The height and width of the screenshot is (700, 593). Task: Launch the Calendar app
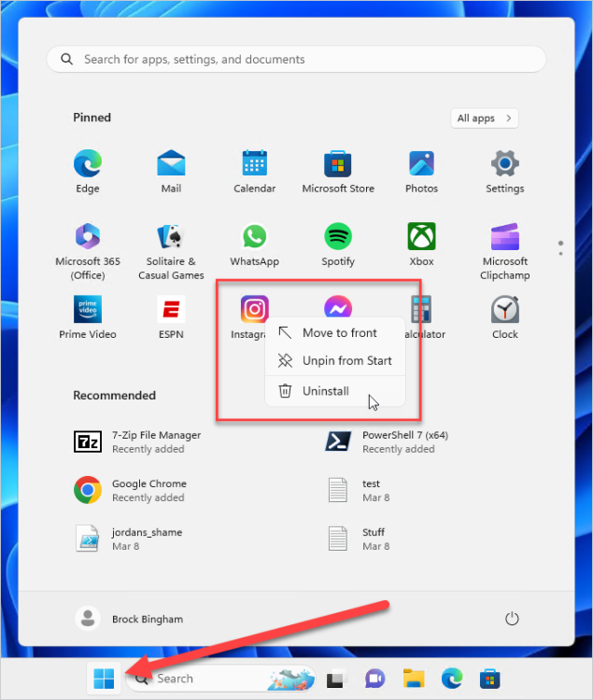tap(255, 172)
